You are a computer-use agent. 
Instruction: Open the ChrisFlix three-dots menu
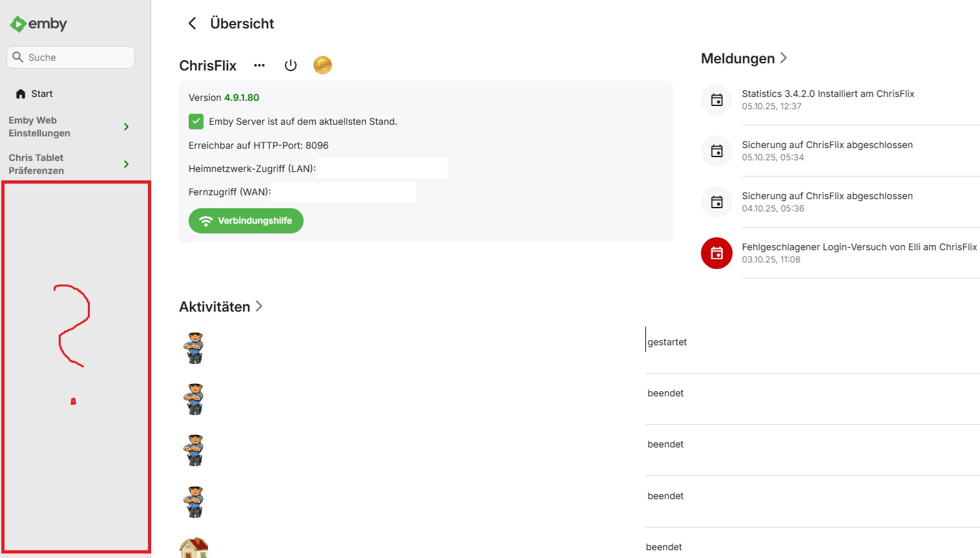pyautogui.click(x=259, y=65)
